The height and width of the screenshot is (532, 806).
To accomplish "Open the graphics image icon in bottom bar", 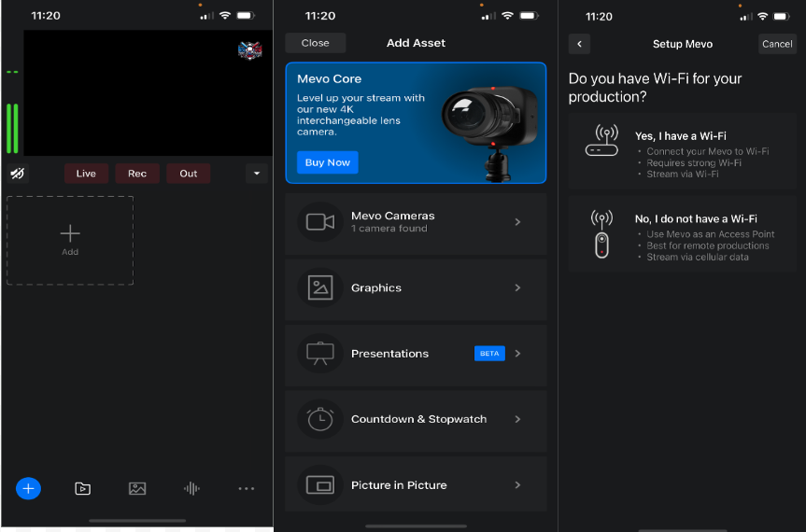I will [x=137, y=488].
